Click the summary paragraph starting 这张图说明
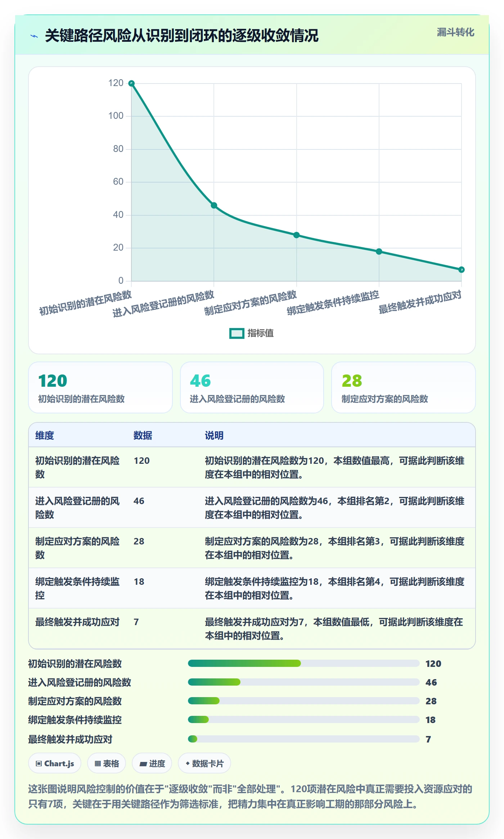Image resolution: width=504 pixels, height=839 pixels. tap(250, 797)
